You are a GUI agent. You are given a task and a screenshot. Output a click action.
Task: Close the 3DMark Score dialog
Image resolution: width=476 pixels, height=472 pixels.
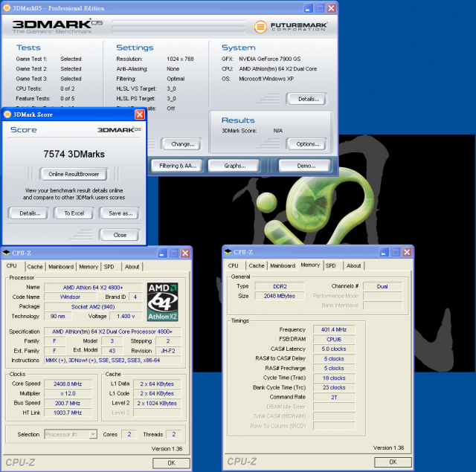(x=139, y=114)
